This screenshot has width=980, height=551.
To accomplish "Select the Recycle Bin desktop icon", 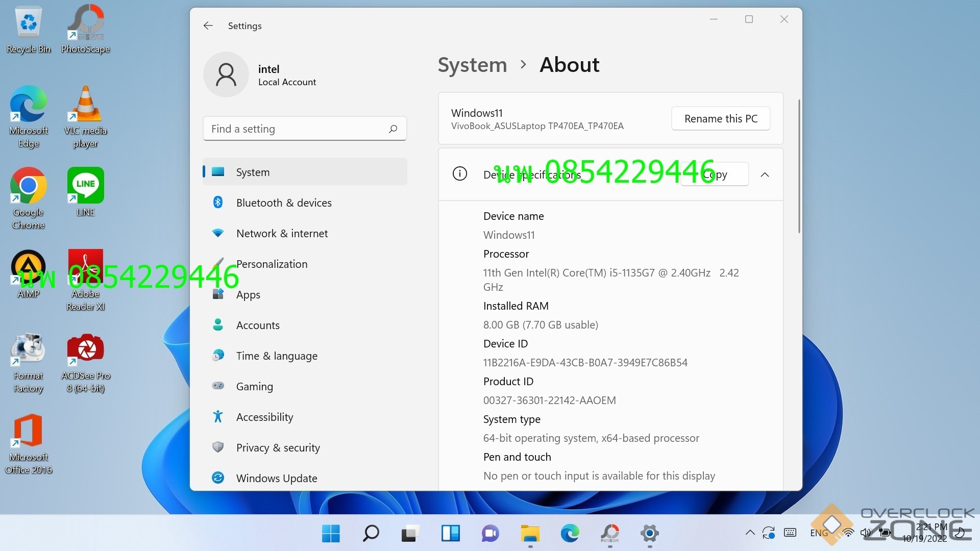I will tap(29, 30).
